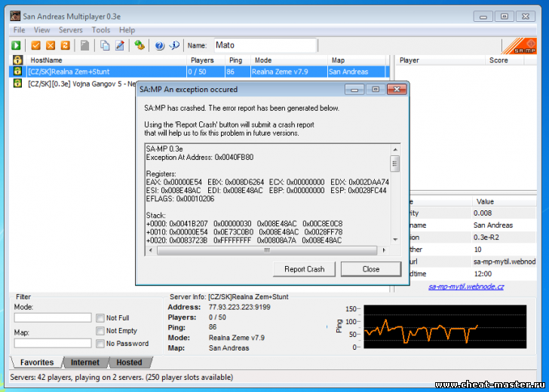Click the Add Server checkmark icon

coord(35,45)
